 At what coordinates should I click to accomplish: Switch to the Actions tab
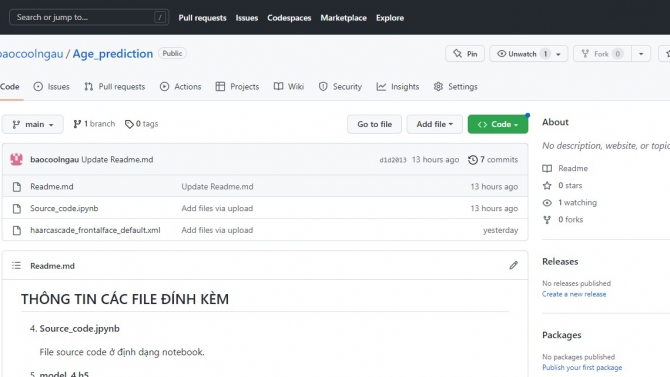click(180, 87)
